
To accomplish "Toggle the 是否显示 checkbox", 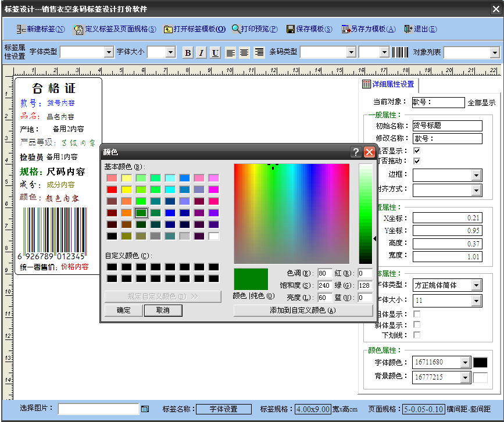I will pyautogui.click(x=416, y=151).
